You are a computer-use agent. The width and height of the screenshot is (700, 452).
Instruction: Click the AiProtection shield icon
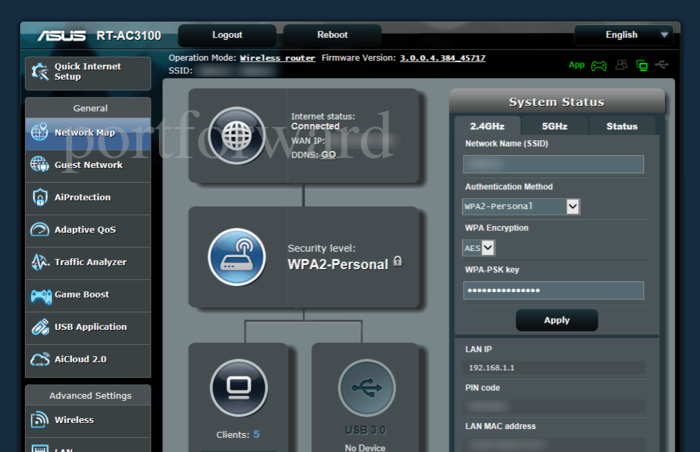coord(40,197)
